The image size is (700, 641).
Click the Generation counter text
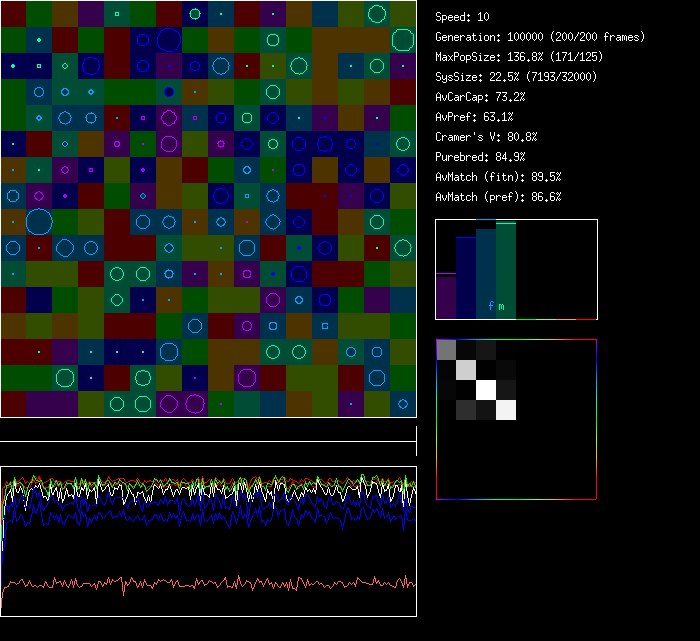540,37
